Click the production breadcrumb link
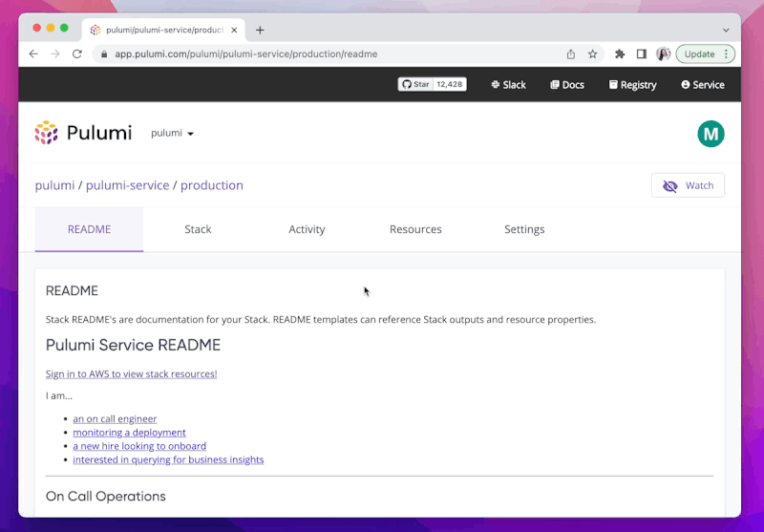The width and height of the screenshot is (764, 532). click(x=212, y=185)
